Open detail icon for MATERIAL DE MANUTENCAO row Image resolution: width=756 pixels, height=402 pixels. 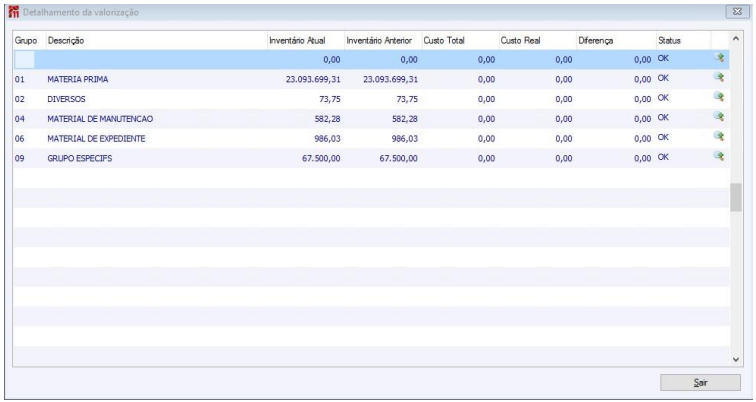719,117
